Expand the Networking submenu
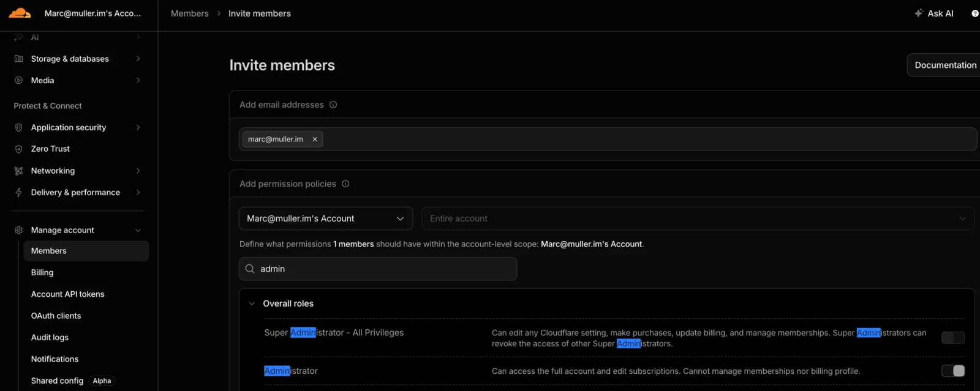 [138, 171]
